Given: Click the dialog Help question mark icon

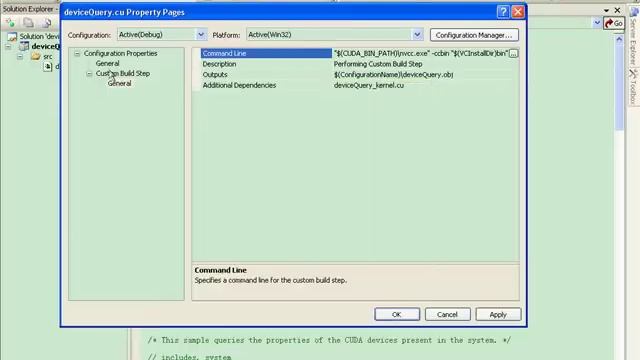Looking at the screenshot, I should (503, 12).
